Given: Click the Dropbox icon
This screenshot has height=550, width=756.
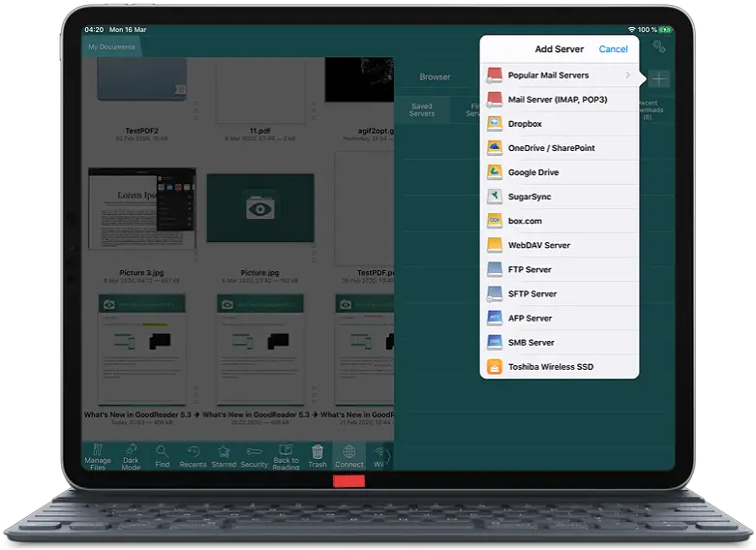Looking at the screenshot, I should (495, 124).
